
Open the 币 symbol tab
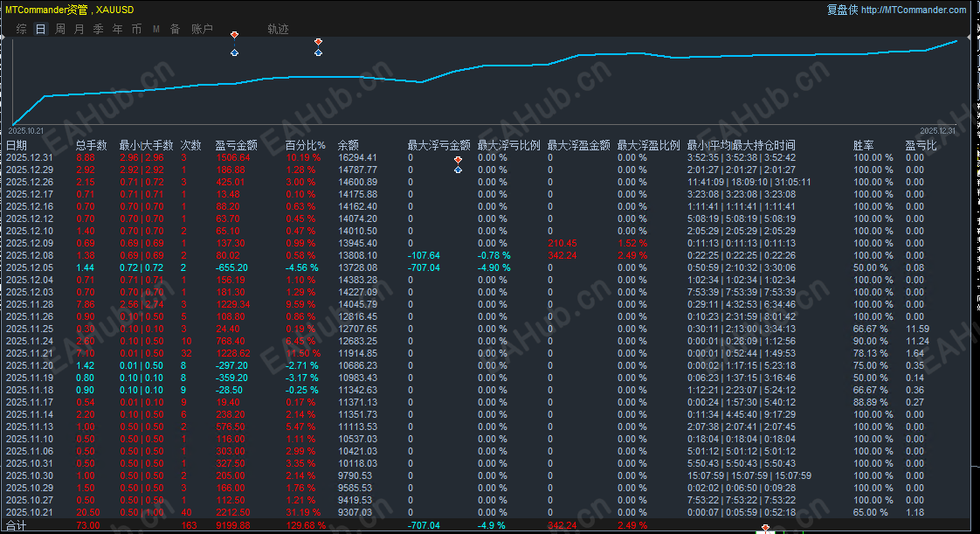pos(137,29)
